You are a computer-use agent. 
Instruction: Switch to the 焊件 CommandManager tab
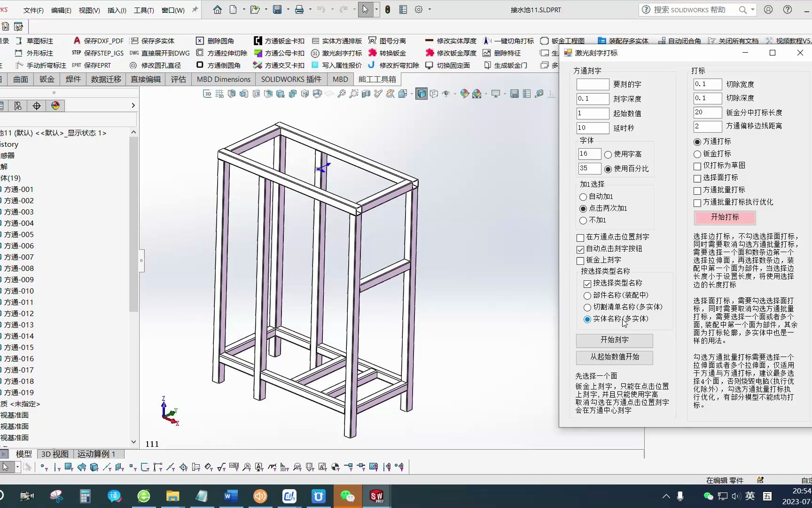click(x=73, y=79)
